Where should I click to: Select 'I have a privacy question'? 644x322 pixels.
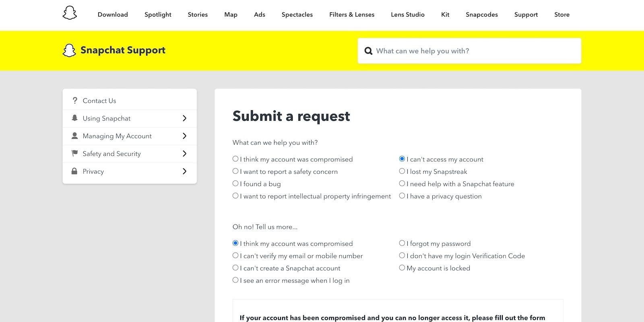[x=402, y=196]
